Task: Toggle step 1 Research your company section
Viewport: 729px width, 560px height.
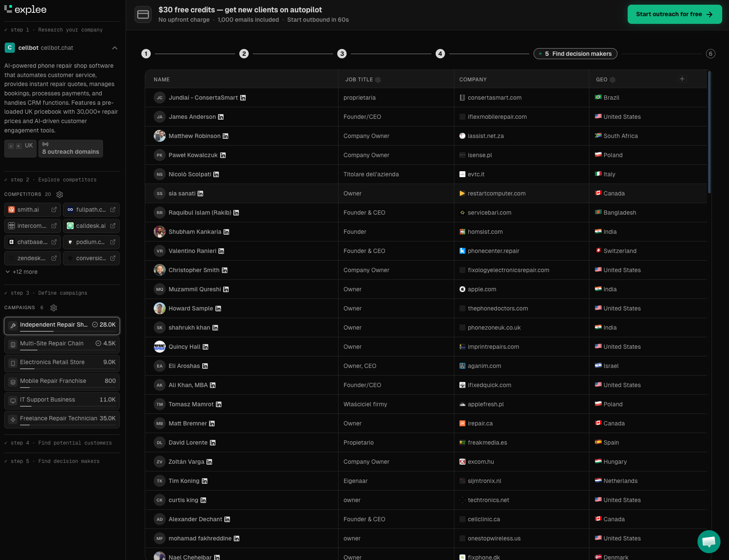Action: (x=54, y=30)
